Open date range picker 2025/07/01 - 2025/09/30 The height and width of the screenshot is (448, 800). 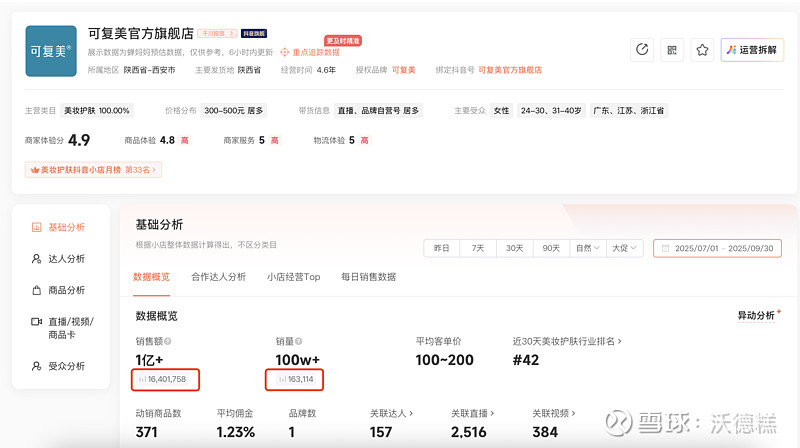pyautogui.click(x=717, y=248)
